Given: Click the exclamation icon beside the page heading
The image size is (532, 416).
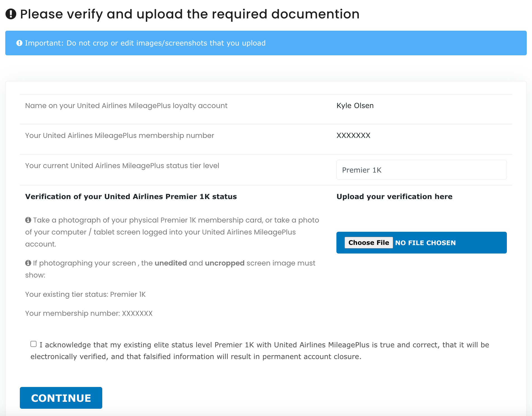Looking at the screenshot, I should 11,14.
